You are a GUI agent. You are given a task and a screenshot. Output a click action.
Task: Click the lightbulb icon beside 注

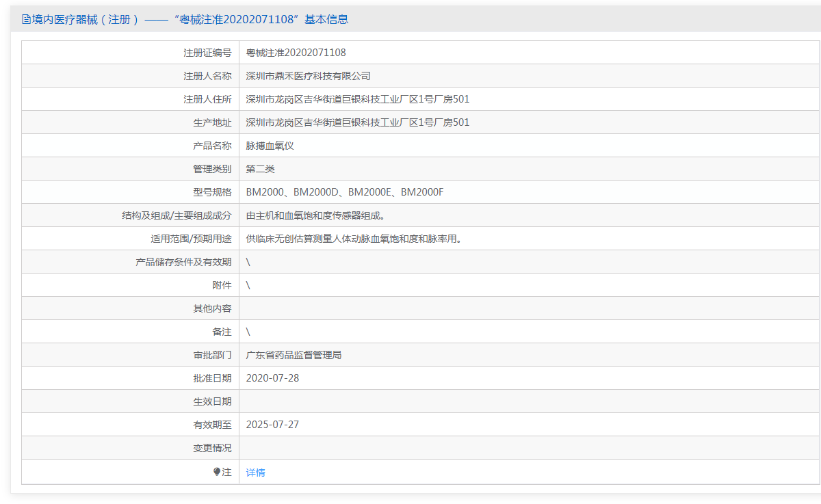coord(217,472)
